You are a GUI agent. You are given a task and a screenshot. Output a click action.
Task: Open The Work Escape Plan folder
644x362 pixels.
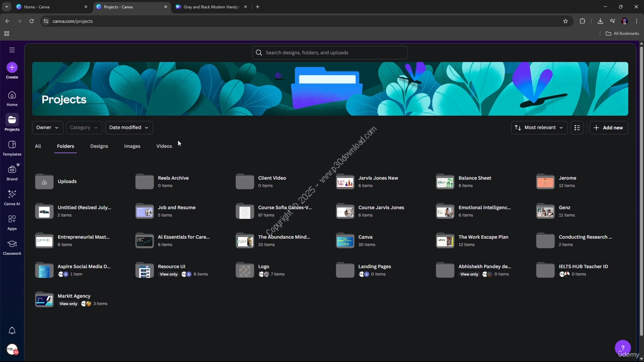point(472,240)
